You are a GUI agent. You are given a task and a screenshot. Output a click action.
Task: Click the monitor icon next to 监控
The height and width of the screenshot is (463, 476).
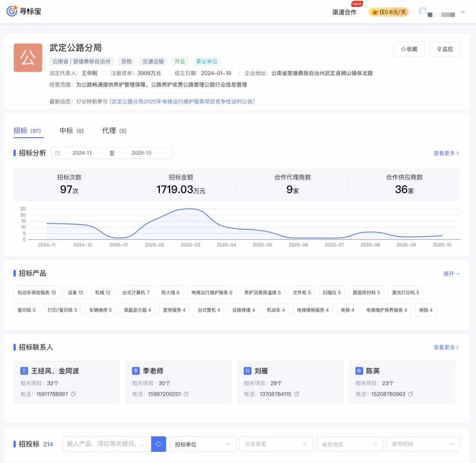[x=439, y=49]
